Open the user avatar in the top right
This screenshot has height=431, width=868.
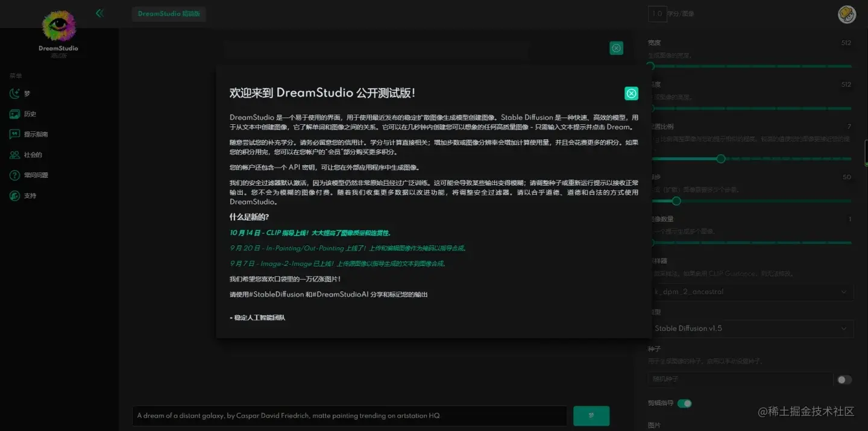coord(847,14)
